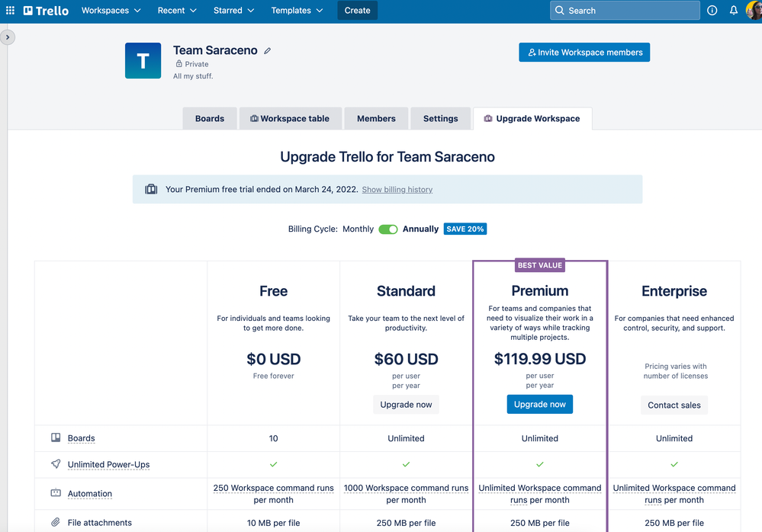This screenshot has width=762, height=532.
Task: Switch to the Workspace table tab
Action: [290, 118]
